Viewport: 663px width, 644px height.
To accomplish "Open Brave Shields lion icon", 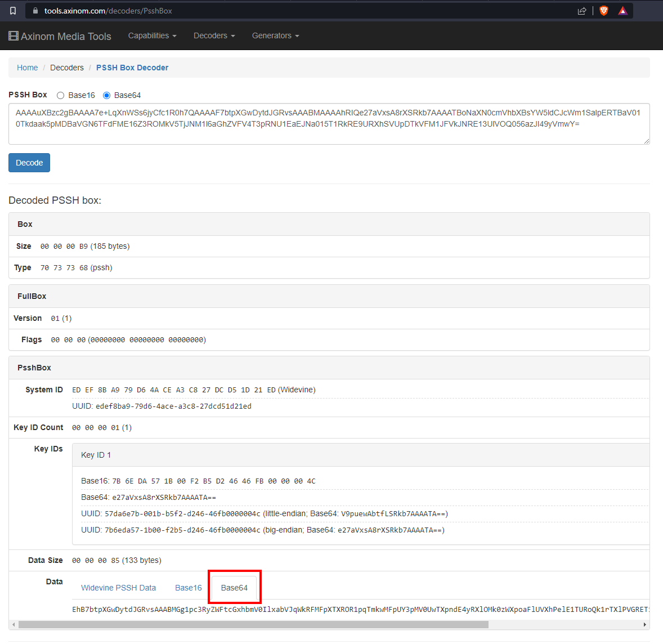I will [x=604, y=11].
